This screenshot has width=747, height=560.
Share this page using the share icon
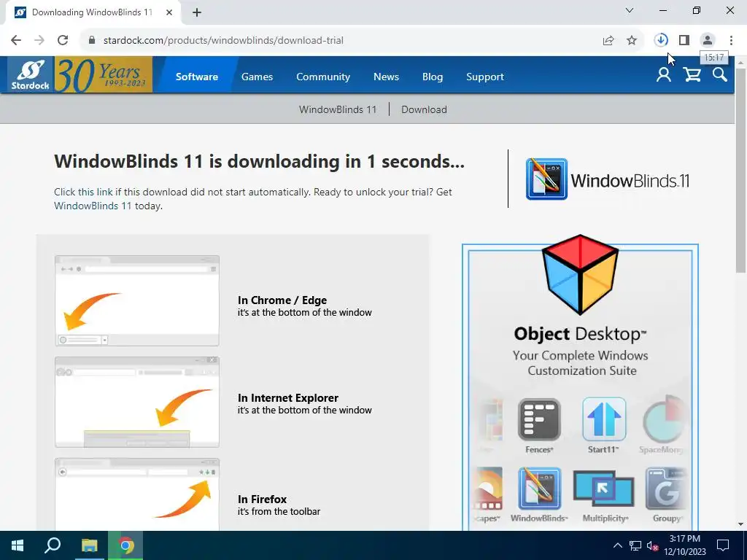pos(608,41)
